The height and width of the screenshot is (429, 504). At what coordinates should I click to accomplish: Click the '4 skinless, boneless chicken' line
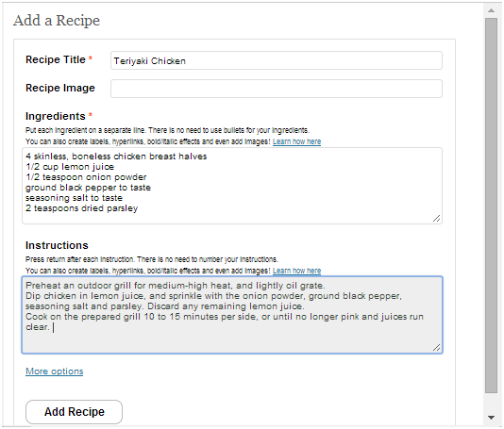tap(116, 157)
